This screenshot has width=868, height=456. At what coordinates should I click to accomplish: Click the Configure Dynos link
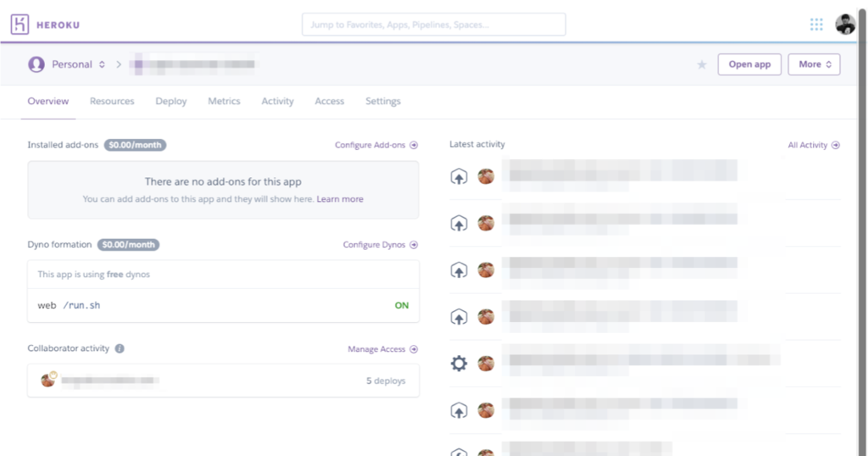coord(374,245)
